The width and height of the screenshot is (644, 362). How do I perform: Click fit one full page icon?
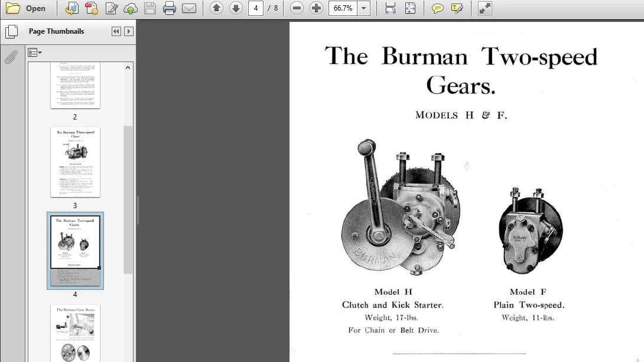click(410, 8)
